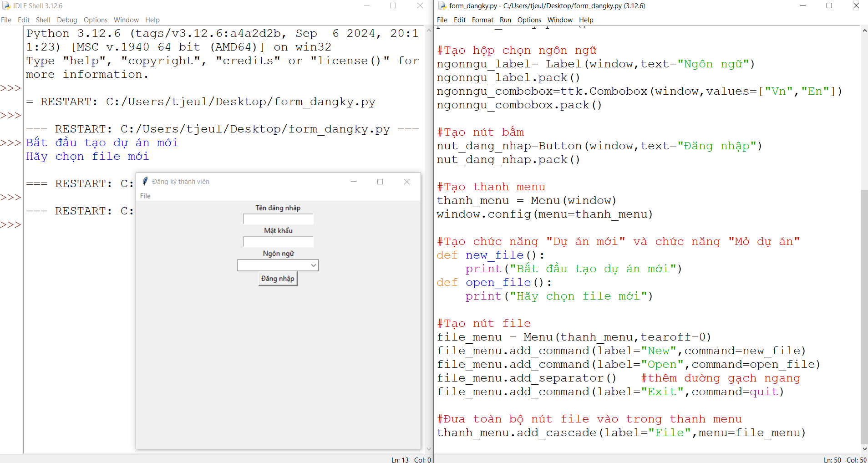Open the Window menu in form_dangky.py editor

click(x=560, y=20)
